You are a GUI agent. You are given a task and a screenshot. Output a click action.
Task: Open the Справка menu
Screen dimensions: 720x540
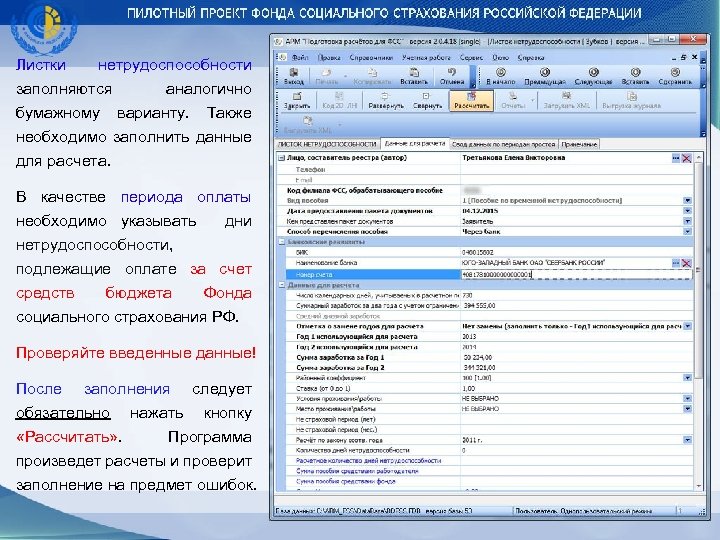[x=531, y=57]
